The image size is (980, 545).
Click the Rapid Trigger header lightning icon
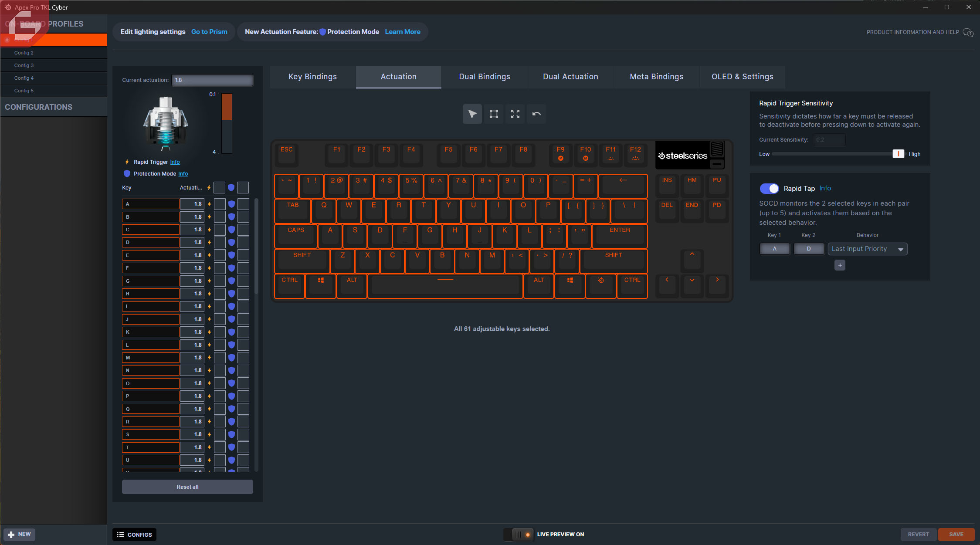coord(209,188)
